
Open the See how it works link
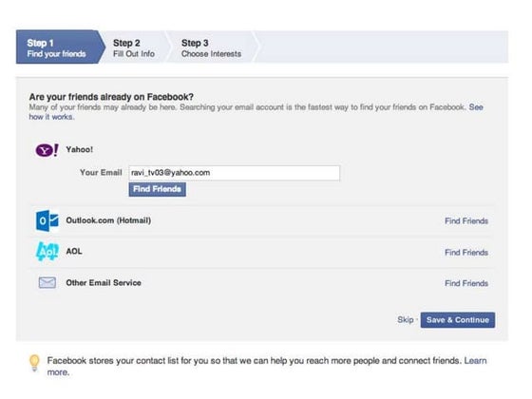coord(256,112)
